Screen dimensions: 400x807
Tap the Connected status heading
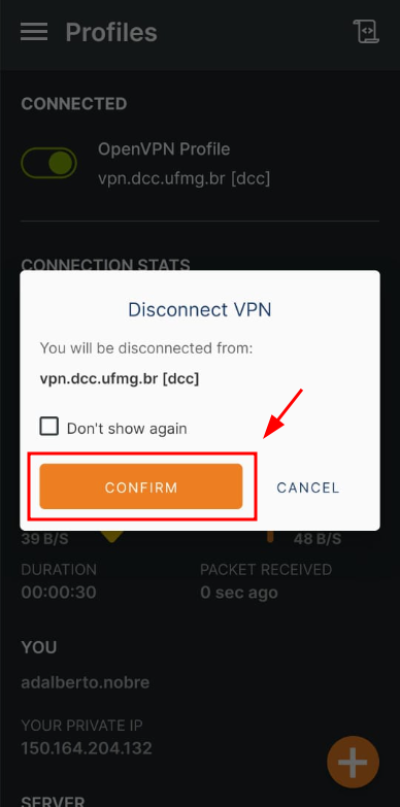[x=74, y=104]
